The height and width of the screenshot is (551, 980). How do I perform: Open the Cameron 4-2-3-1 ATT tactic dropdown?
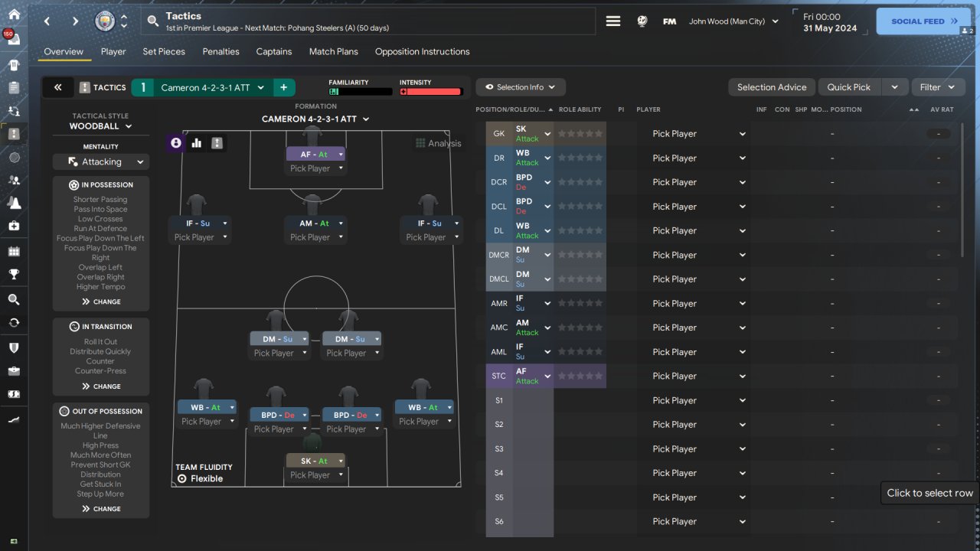click(x=212, y=87)
